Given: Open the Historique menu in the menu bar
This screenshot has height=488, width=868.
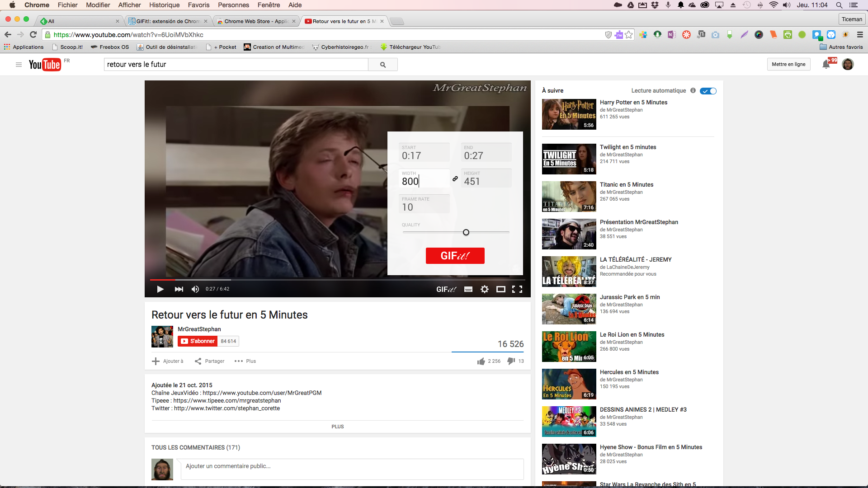Looking at the screenshot, I should (x=164, y=5).
